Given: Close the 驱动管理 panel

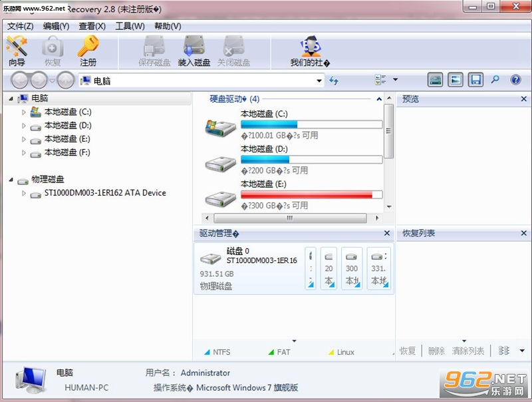Looking at the screenshot, I should point(387,233).
